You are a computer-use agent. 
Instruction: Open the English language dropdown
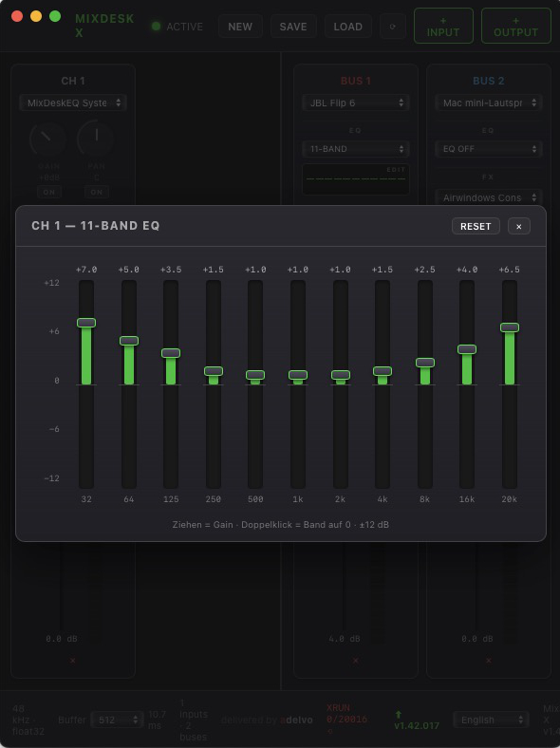point(491,720)
